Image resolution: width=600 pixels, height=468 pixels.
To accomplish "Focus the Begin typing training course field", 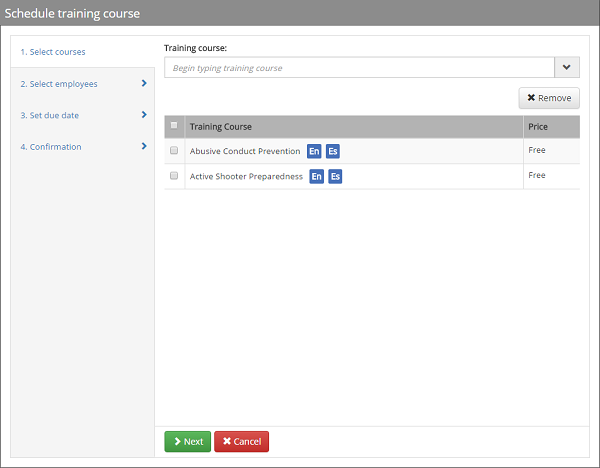I will tap(359, 67).
